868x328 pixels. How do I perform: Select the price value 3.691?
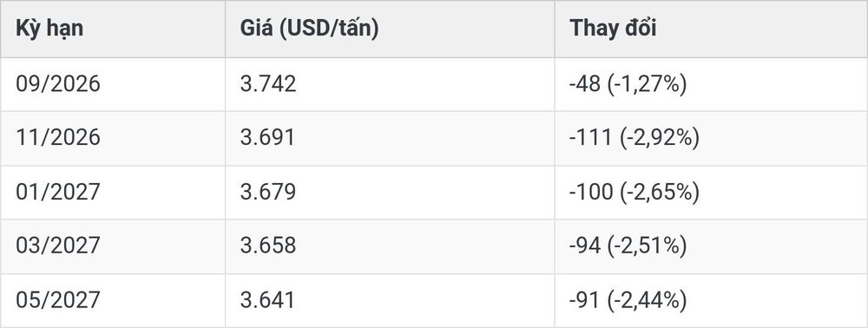pyautogui.click(x=267, y=138)
